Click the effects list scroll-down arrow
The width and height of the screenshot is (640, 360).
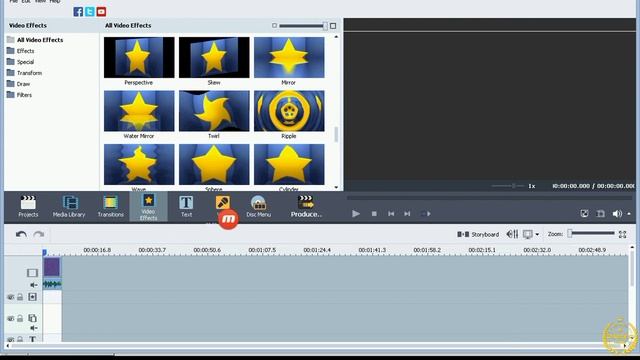coord(336,187)
